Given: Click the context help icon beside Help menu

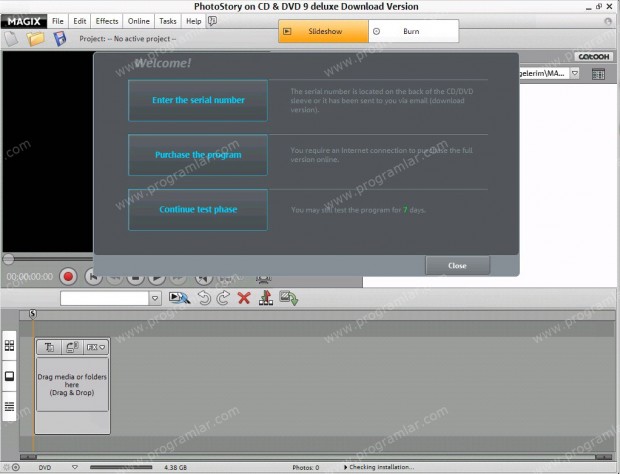Looking at the screenshot, I should click(x=212, y=21).
